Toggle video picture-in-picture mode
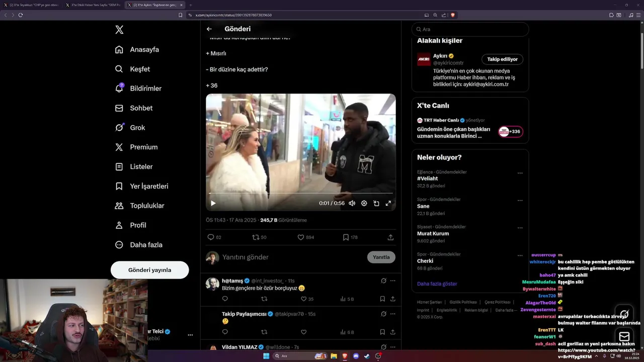The image size is (644, 362). click(x=376, y=203)
